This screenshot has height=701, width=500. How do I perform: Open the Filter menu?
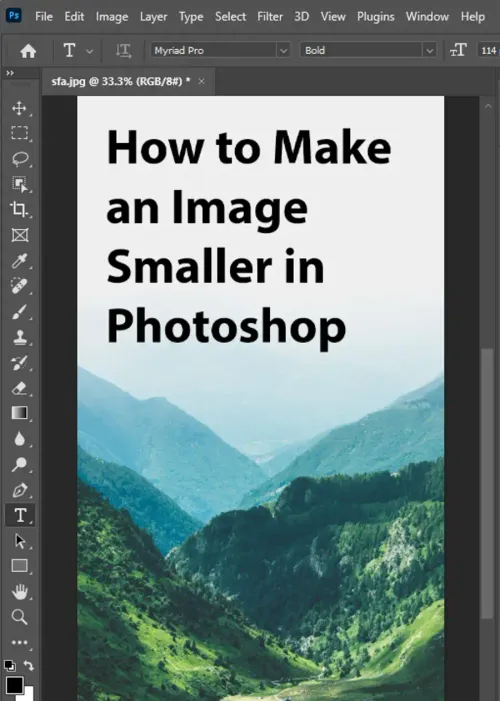click(x=270, y=17)
